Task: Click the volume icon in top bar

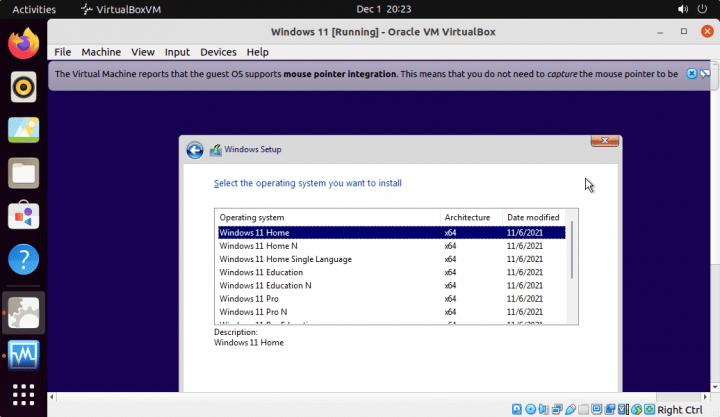Action: pos(683,9)
